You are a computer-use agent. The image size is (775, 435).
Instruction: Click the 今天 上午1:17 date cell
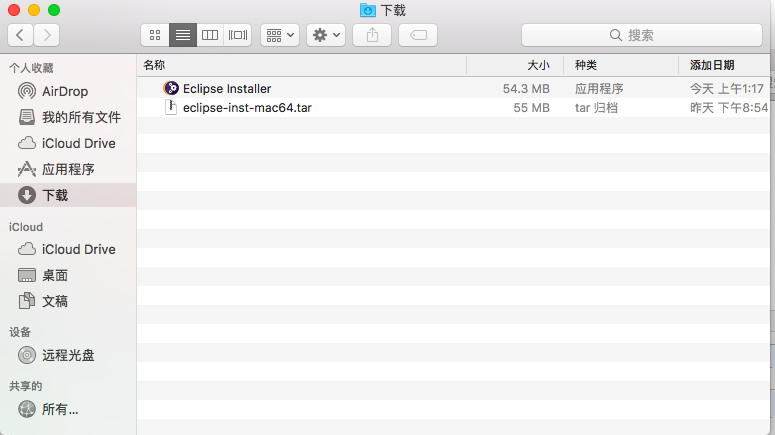point(727,89)
